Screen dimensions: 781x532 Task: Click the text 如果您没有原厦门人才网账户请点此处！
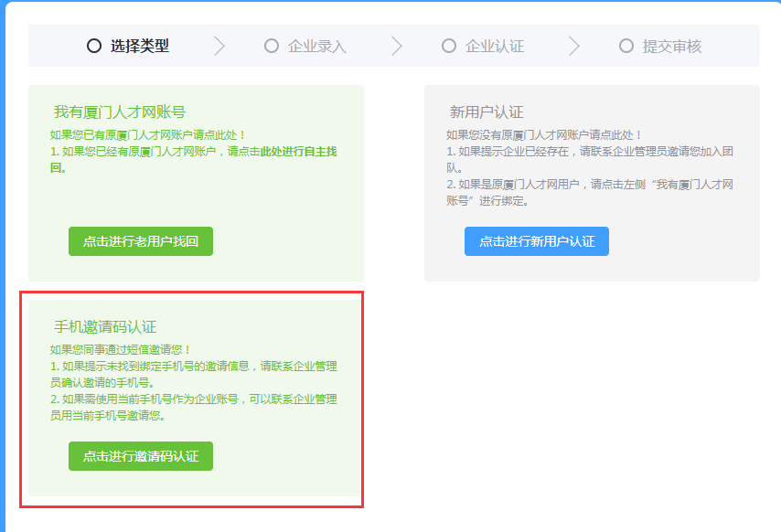(x=544, y=135)
